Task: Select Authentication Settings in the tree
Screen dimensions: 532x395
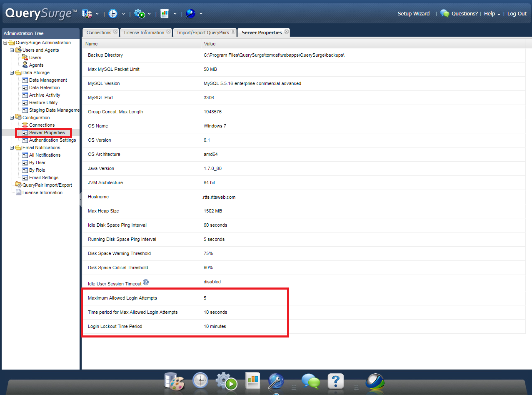Action: click(52, 140)
